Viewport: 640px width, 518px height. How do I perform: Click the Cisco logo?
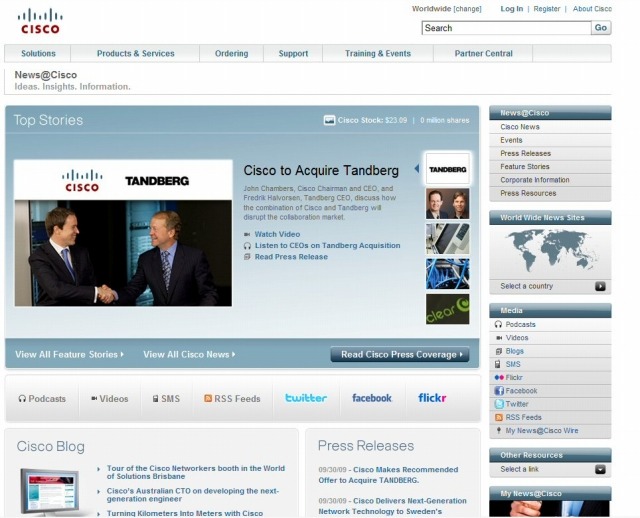point(40,21)
